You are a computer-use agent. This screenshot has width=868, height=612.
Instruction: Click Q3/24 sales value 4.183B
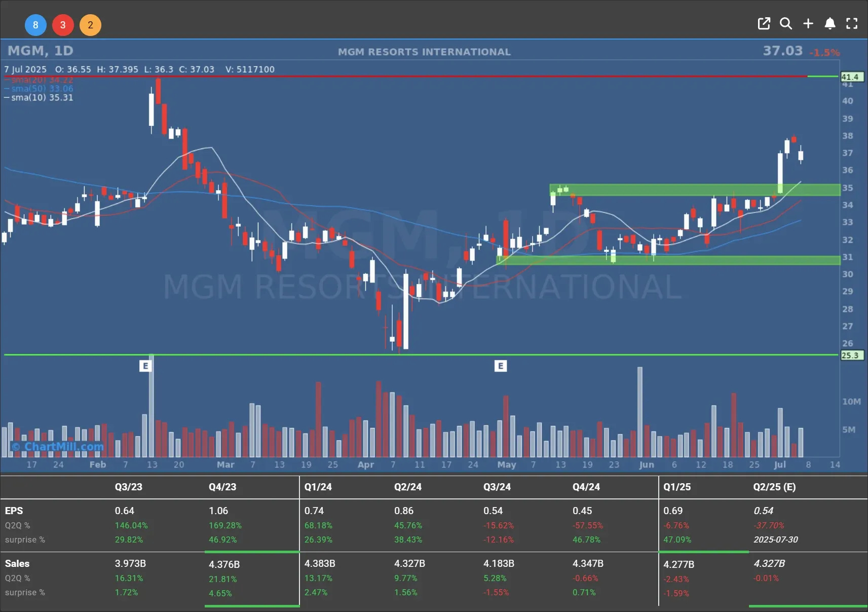[499, 563]
